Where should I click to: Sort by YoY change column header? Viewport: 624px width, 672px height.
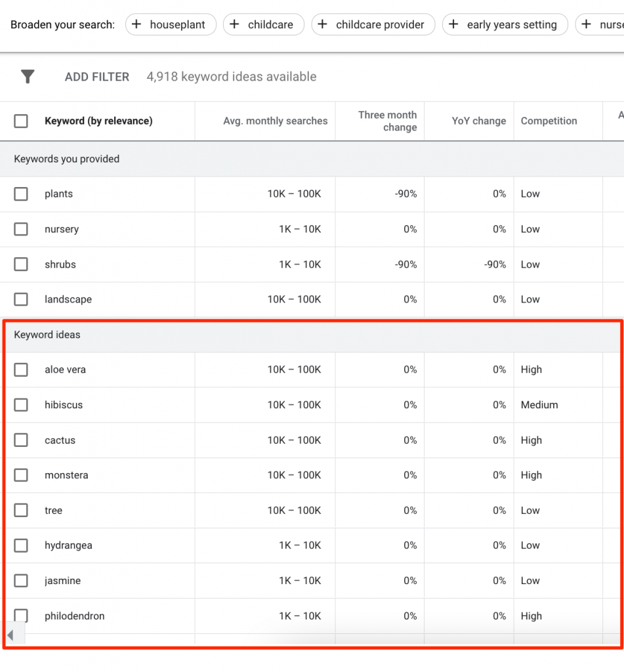(x=478, y=121)
